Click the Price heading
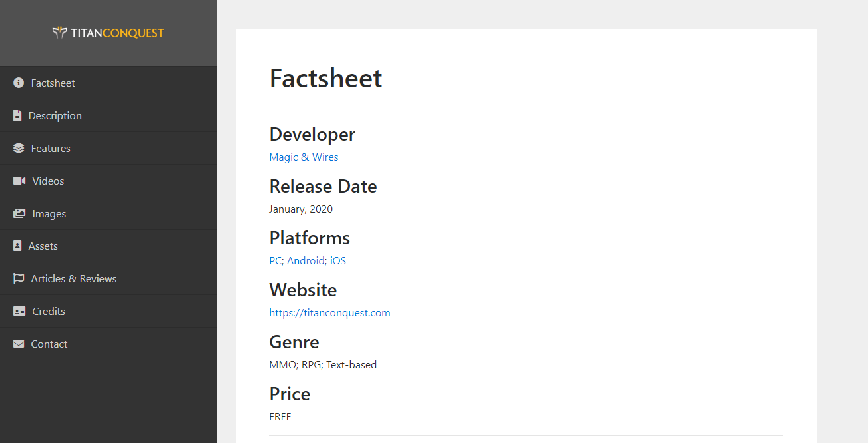868x443 pixels. click(x=290, y=394)
